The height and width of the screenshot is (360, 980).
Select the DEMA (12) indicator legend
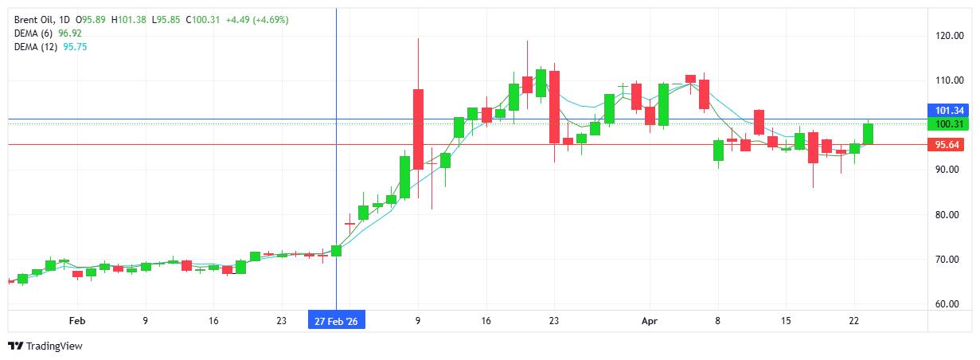[37, 47]
